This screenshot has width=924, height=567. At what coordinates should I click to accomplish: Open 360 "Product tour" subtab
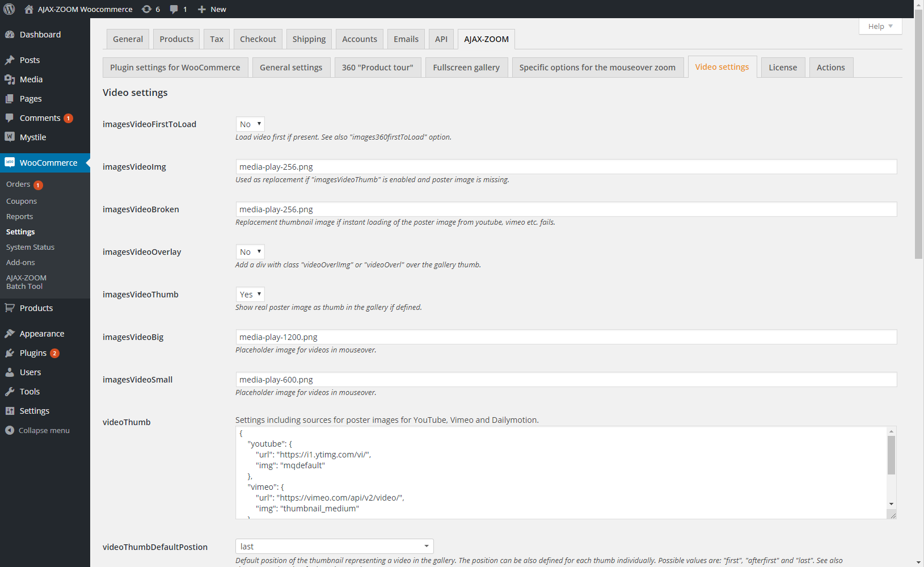378,68
